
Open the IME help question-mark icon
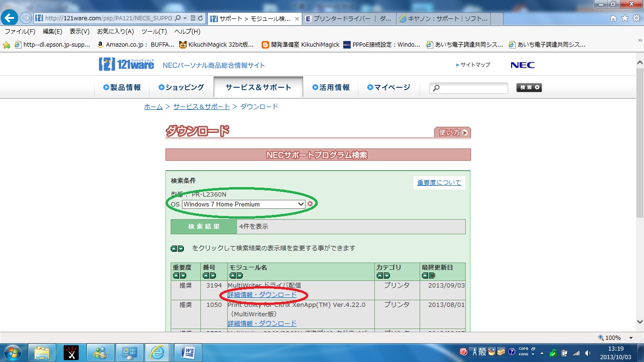(512, 352)
